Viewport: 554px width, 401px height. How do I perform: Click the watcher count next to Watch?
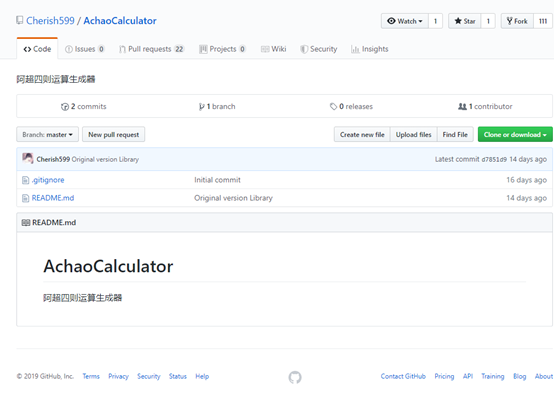click(x=435, y=21)
